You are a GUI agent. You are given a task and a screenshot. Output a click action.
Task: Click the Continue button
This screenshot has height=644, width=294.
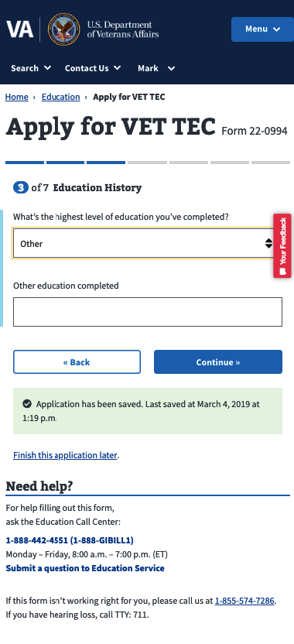click(x=218, y=361)
